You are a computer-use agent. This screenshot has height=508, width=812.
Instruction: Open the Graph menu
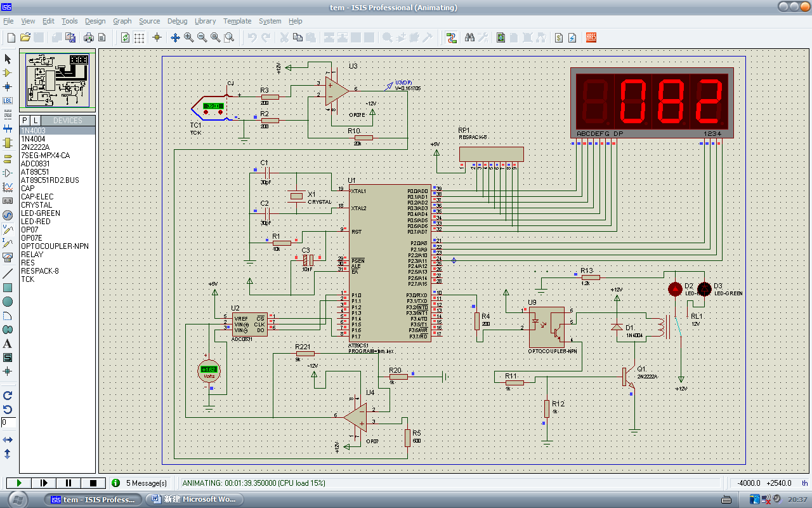[x=122, y=21]
